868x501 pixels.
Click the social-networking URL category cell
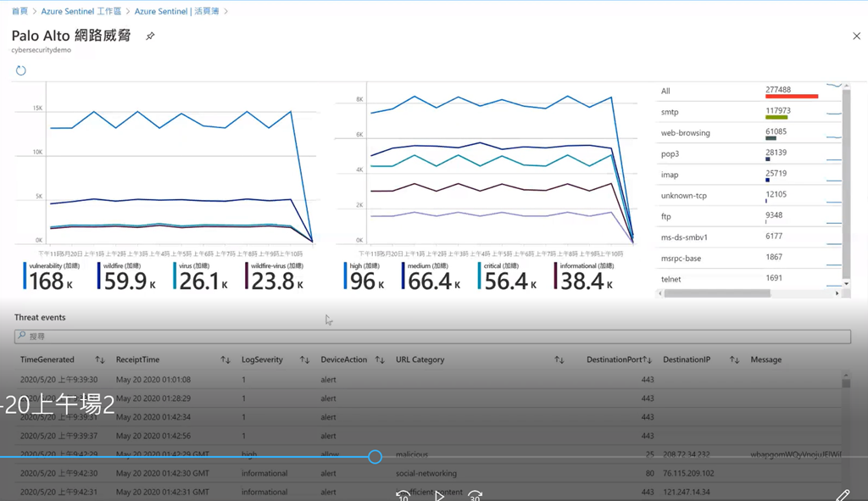point(426,473)
